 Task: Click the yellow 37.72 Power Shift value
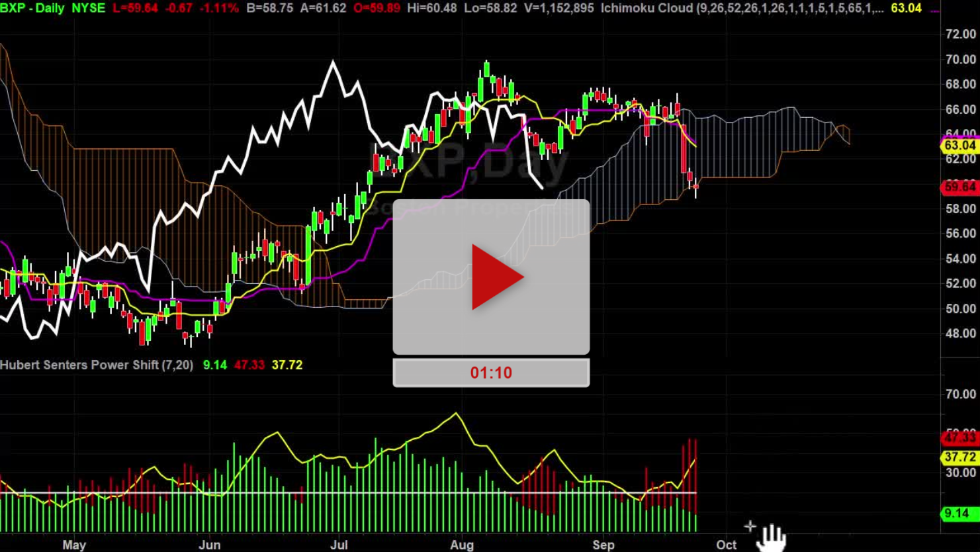pyautogui.click(x=287, y=365)
